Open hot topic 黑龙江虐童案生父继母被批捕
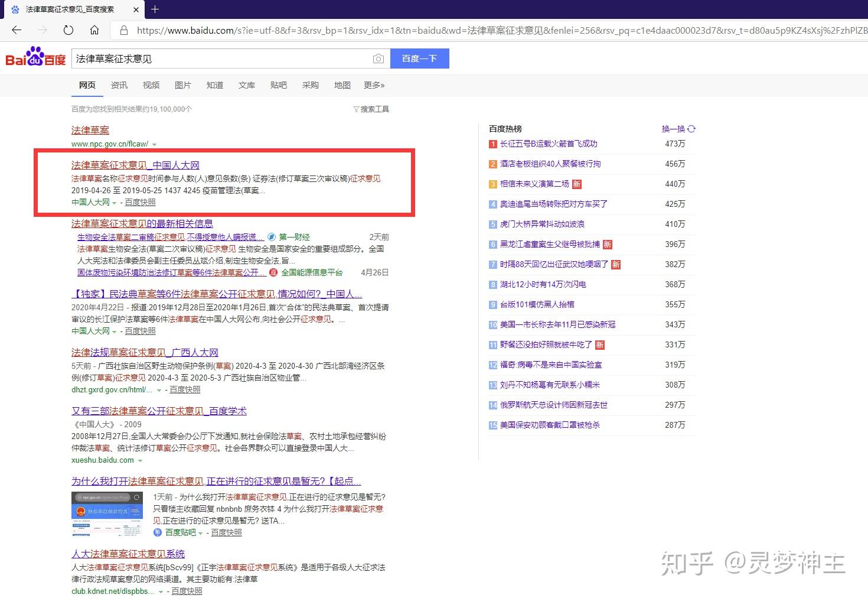The height and width of the screenshot is (598, 868). click(x=550, y=244)
